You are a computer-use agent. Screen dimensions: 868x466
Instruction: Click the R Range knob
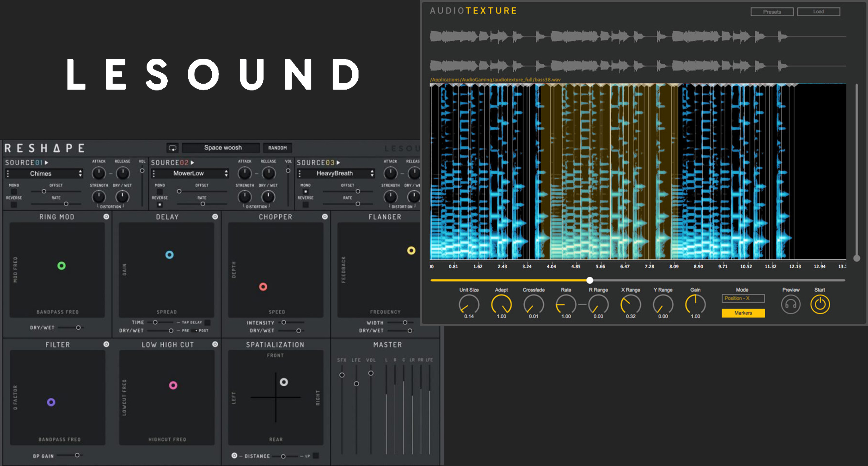[598, 304]
